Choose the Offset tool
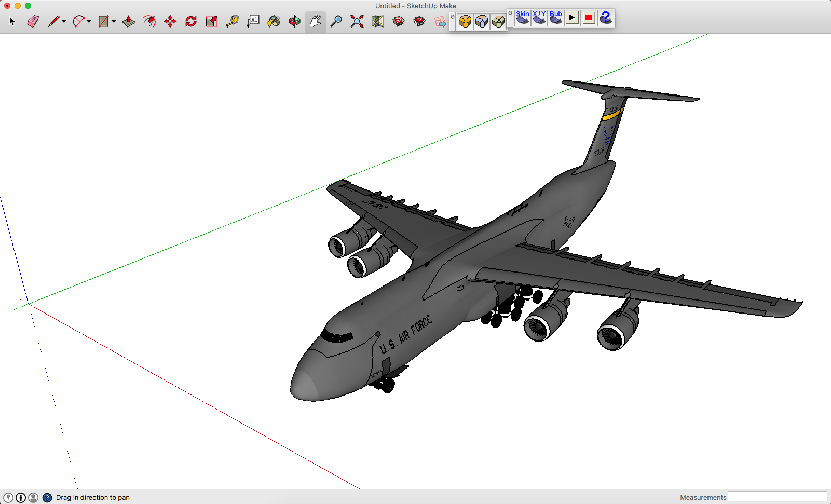 (x=149, y=21)
